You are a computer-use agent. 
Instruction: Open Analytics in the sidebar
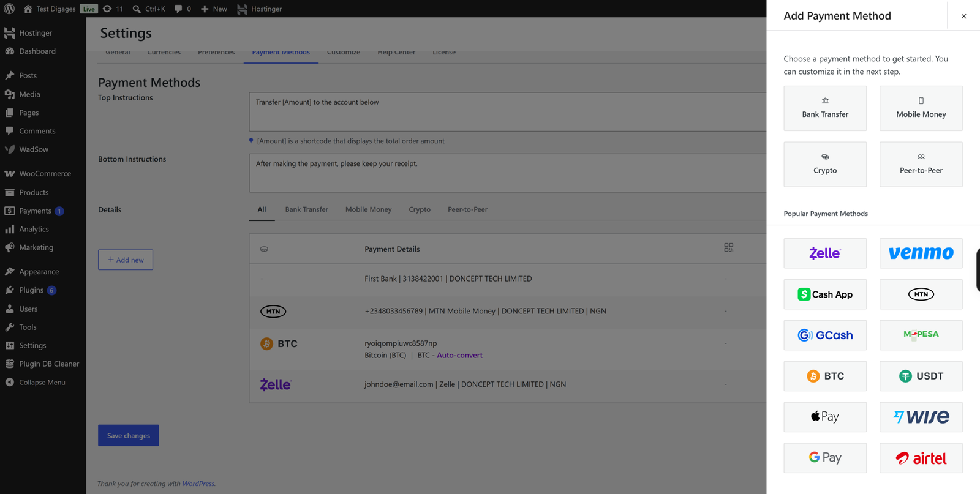pyautogui.click(x=43, y=229)
